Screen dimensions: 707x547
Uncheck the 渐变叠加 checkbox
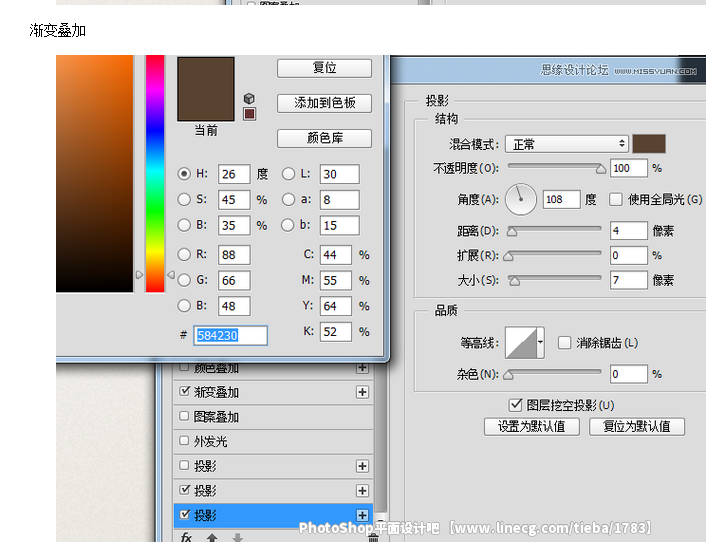pos(184,391)
